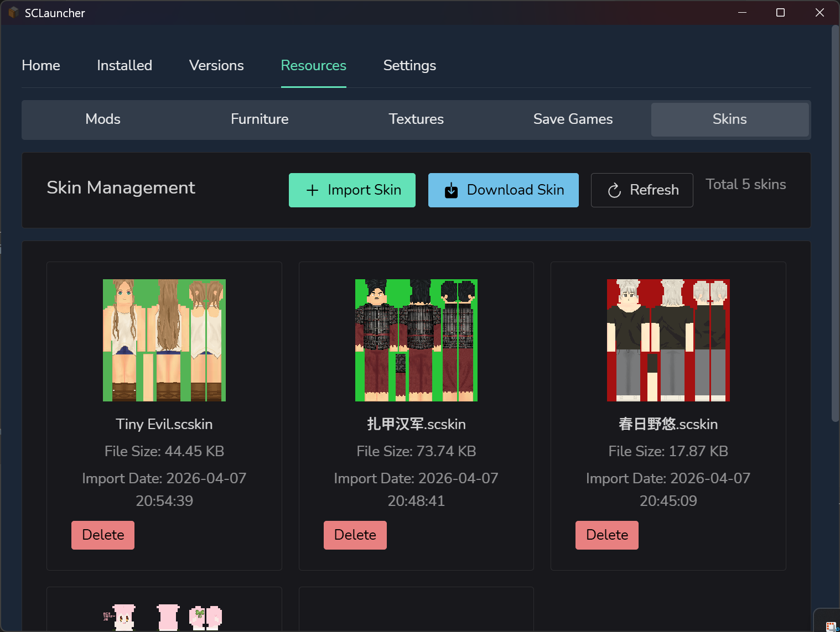
Task: Click the Tiny Evil skin preview image
Action: 164,340
